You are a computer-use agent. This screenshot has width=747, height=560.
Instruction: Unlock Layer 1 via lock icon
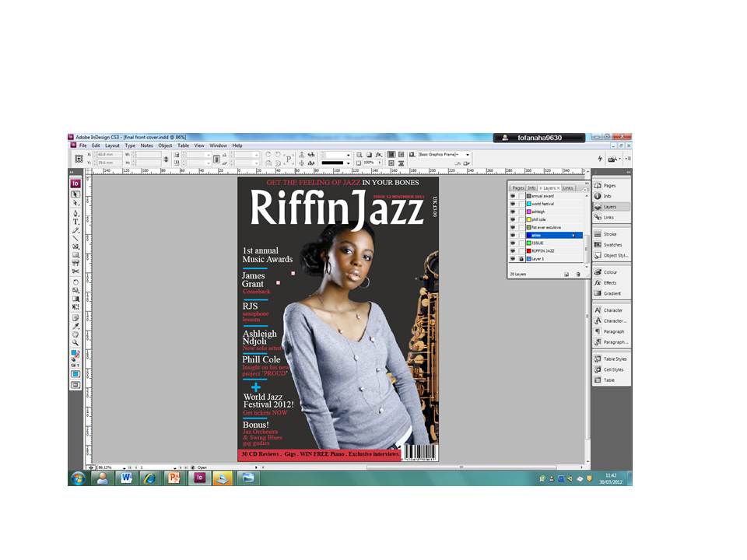521,258
